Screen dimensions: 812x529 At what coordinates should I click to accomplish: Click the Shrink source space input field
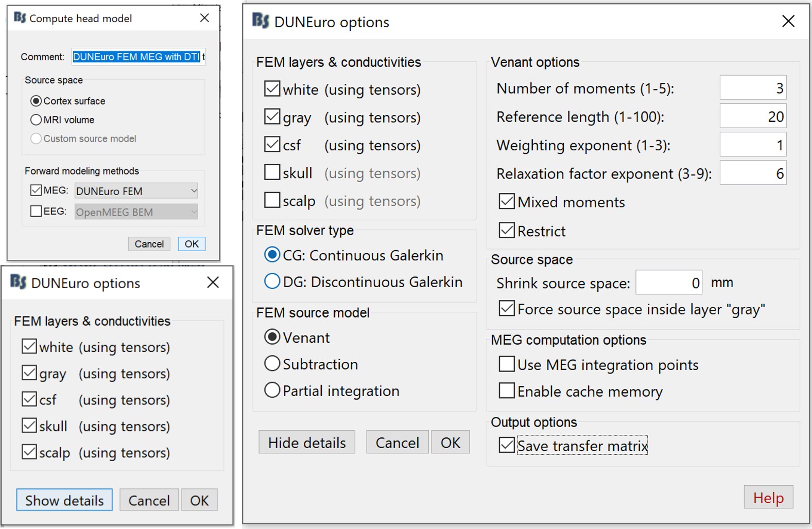669,282
